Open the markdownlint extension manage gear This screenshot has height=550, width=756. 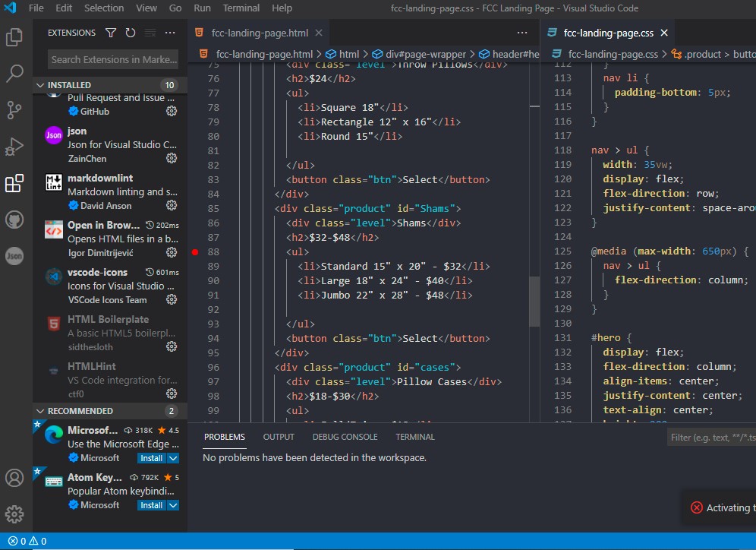[x=172, y=205]
